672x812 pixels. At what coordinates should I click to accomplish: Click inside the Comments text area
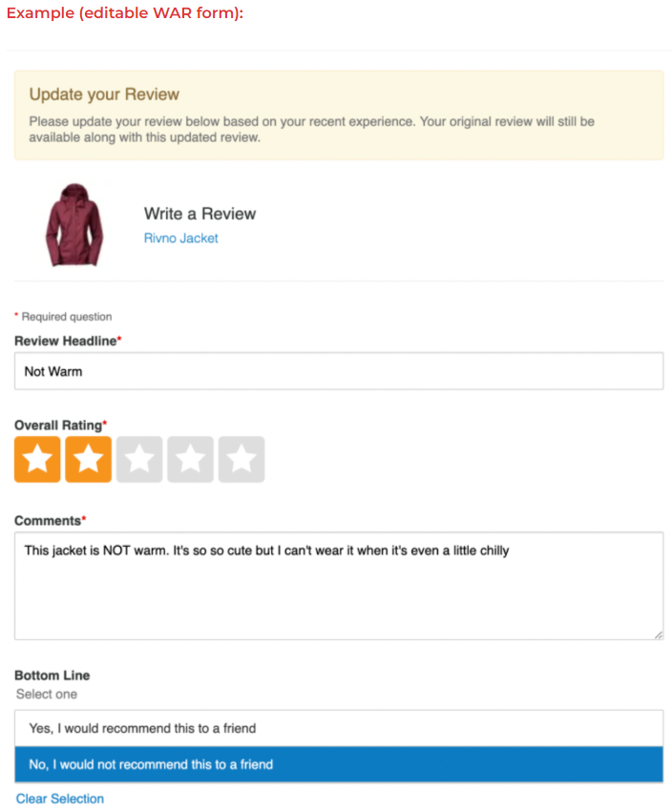pos(339,586)
